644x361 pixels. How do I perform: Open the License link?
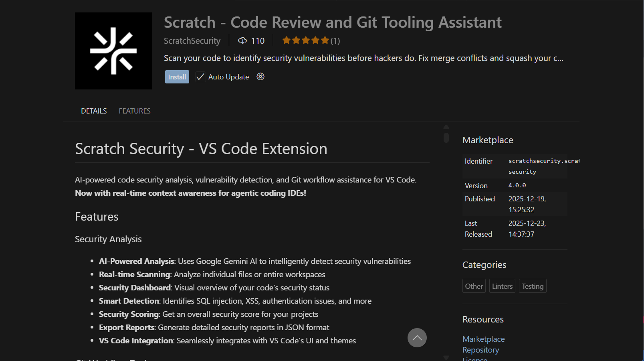474,359
